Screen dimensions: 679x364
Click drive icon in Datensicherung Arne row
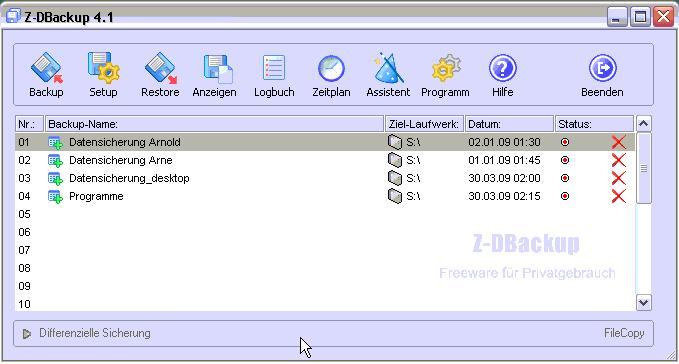pos(394,160)
